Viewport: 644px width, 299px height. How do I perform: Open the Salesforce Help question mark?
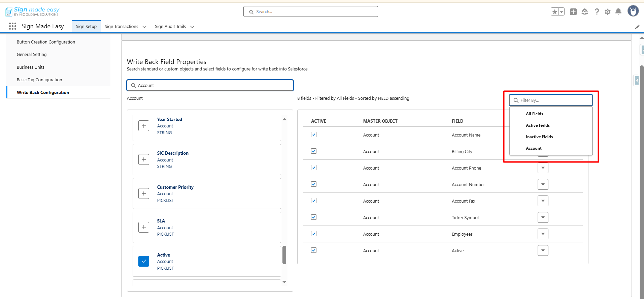pyautogui.click(x=597, y=12)
